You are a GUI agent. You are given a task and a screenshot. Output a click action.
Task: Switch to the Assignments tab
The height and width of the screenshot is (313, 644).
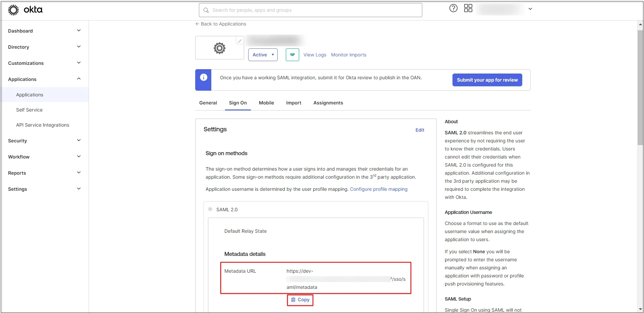coord(328,103)
